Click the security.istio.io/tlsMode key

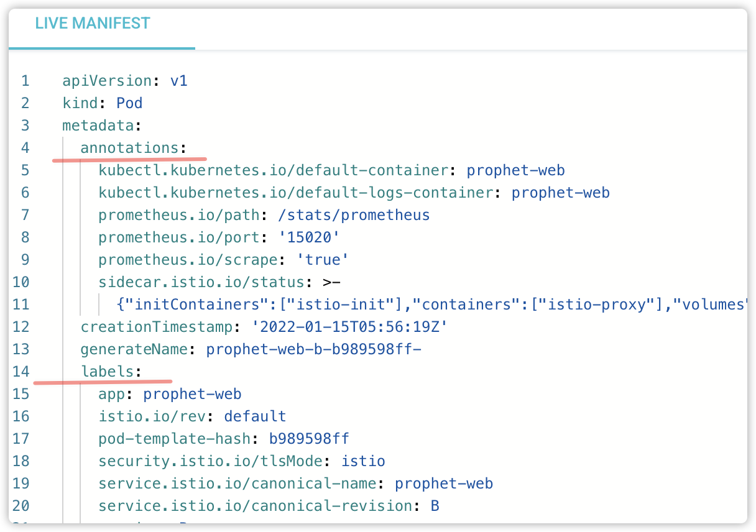210,461
